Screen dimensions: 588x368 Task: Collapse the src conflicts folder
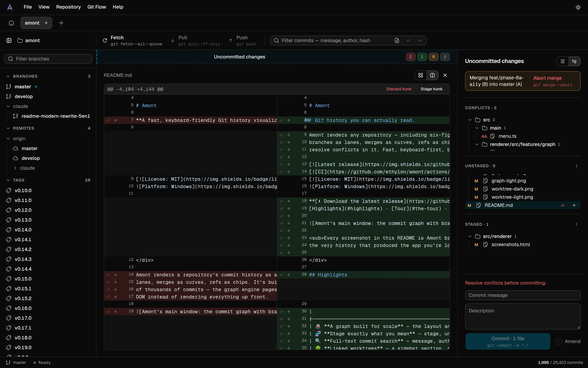[470, 120]
